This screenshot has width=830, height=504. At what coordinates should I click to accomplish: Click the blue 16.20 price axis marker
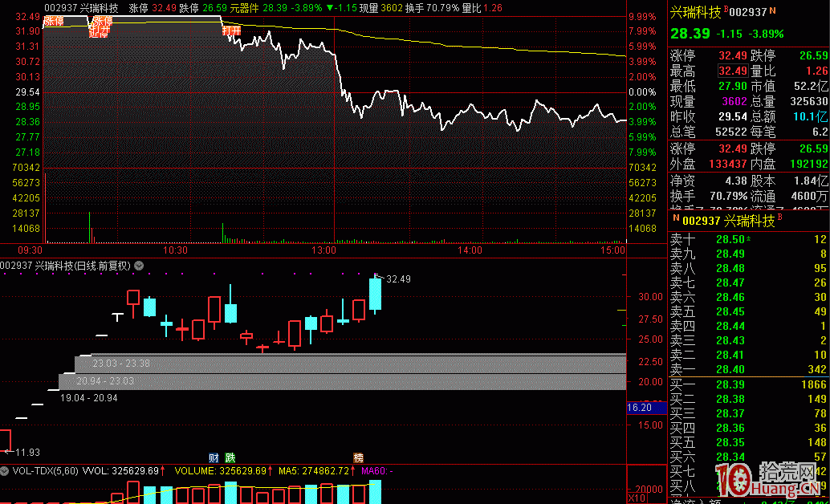[646, 408]
